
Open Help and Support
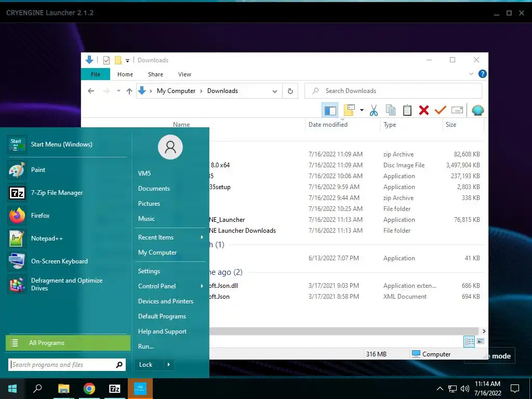pyautogui.click(x=162, y=331)
